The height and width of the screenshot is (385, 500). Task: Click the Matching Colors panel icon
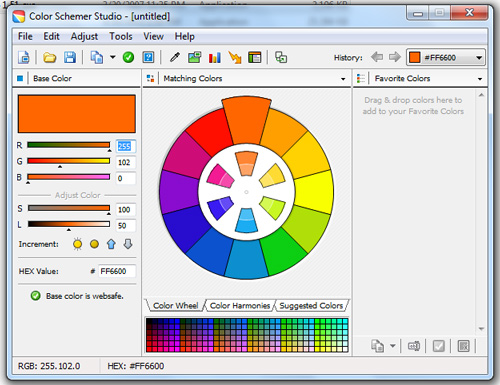[x=150, y=78]
